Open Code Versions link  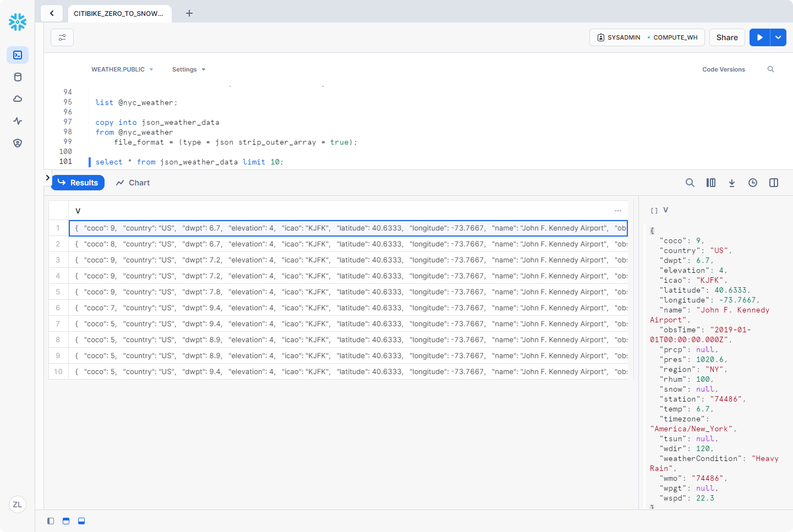(x=723, y=69)
